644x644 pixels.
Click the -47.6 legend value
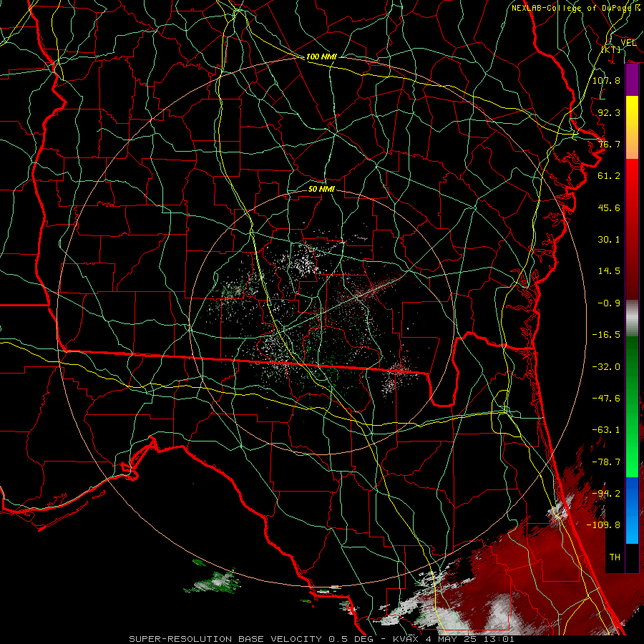point(606,399)
